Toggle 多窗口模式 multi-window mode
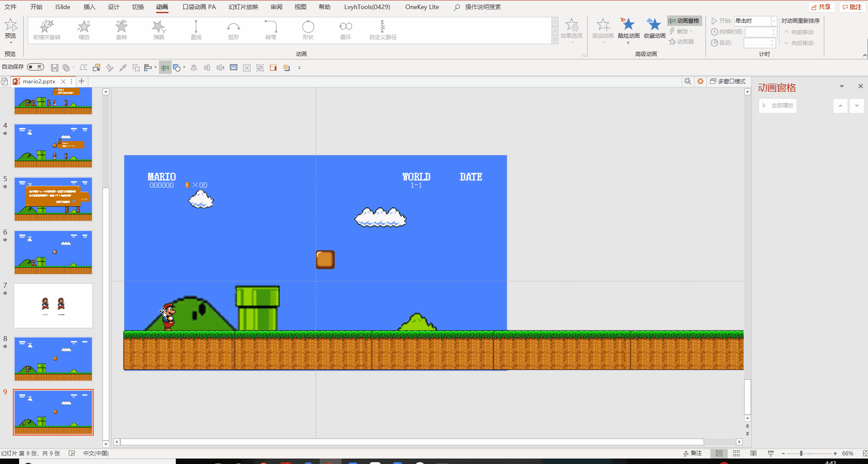 tap(728, 81)
